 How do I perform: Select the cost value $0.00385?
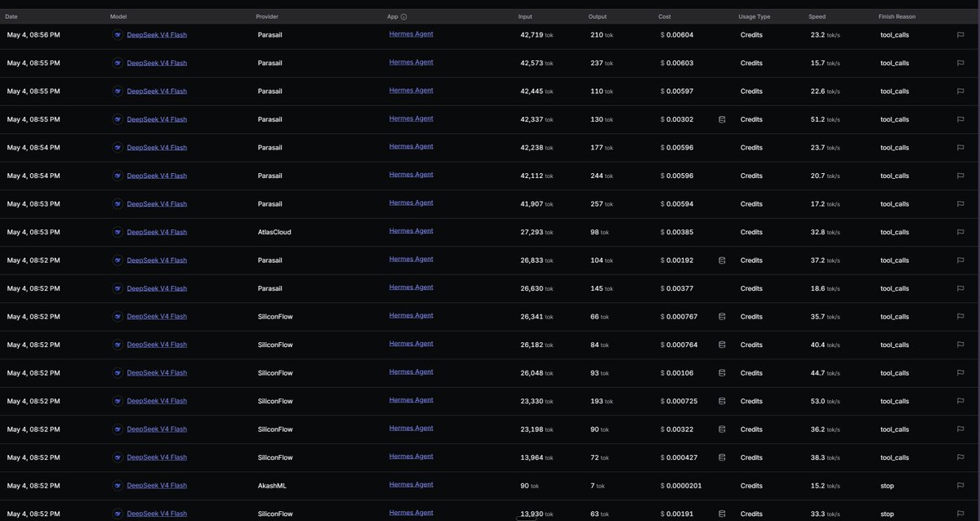point(676,232)
